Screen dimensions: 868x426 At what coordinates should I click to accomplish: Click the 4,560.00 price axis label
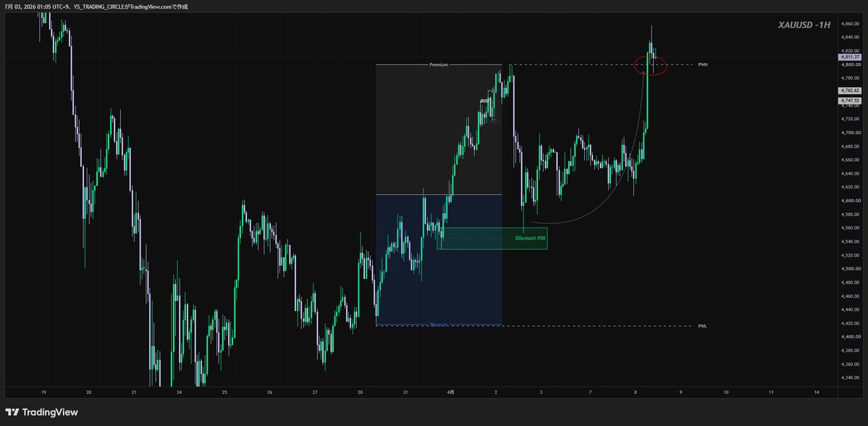coord(850,228)
